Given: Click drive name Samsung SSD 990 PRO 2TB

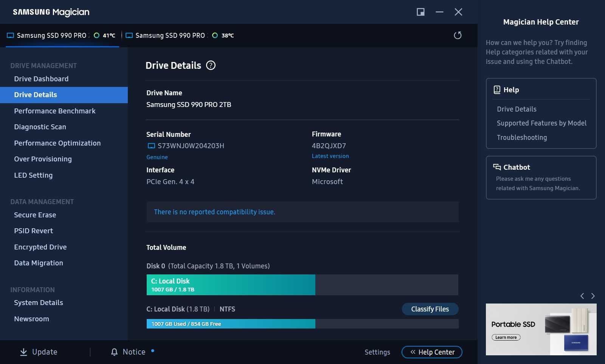Looking at the screenshot, I should click(189, 105).
